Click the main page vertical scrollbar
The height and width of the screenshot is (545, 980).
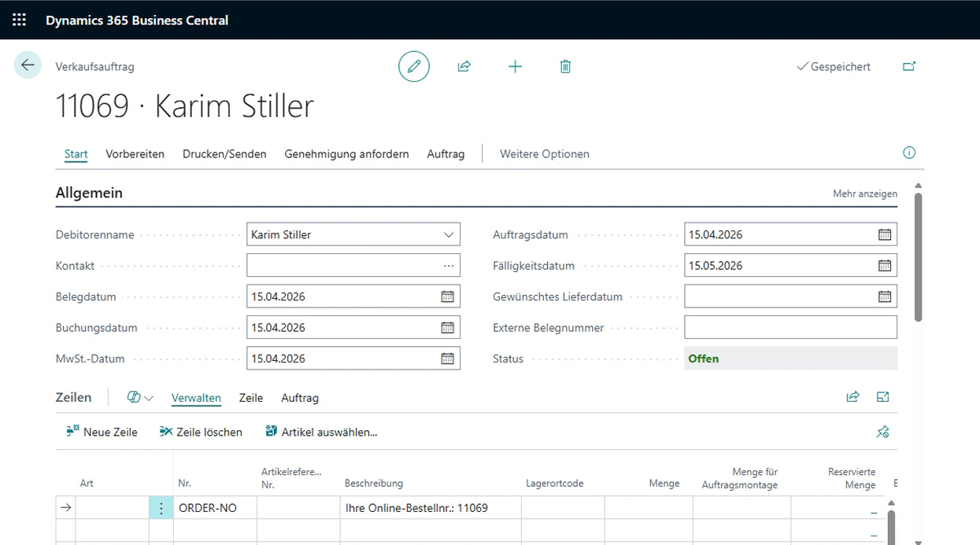(918, 256)
